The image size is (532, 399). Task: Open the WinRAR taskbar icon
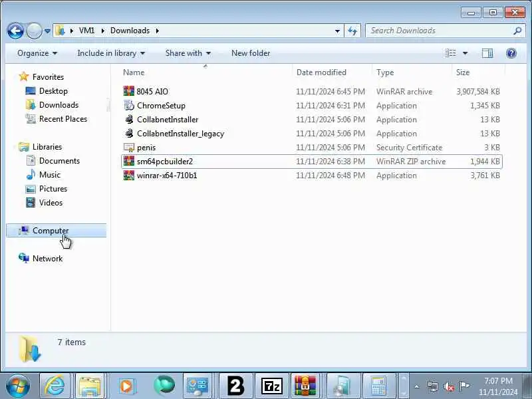click(x=305, y=386)
